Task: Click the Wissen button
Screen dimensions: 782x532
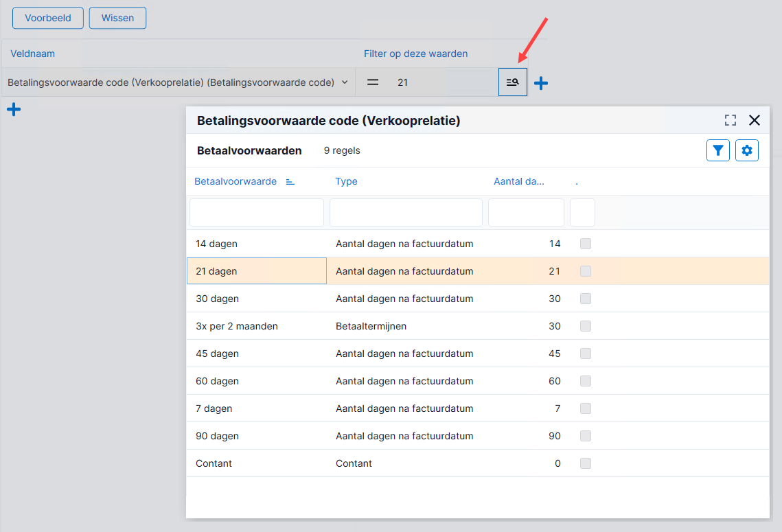Action: (117, 18)
